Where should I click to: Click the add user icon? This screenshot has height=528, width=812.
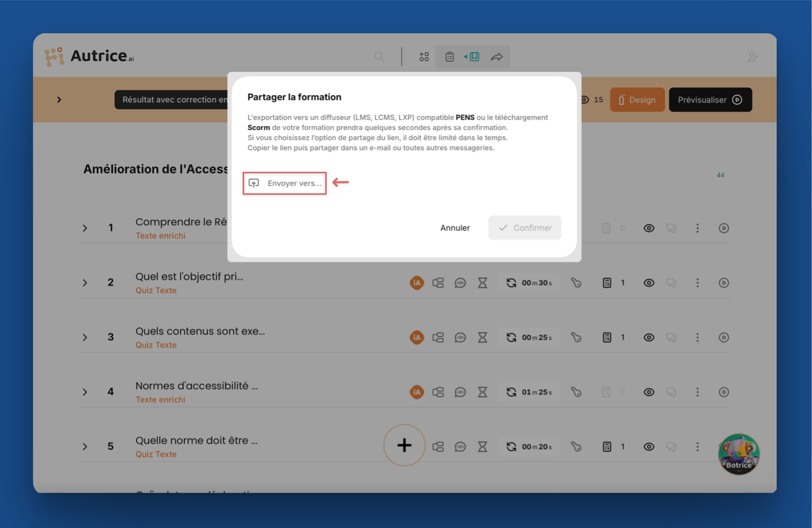[x=752, y=57]
